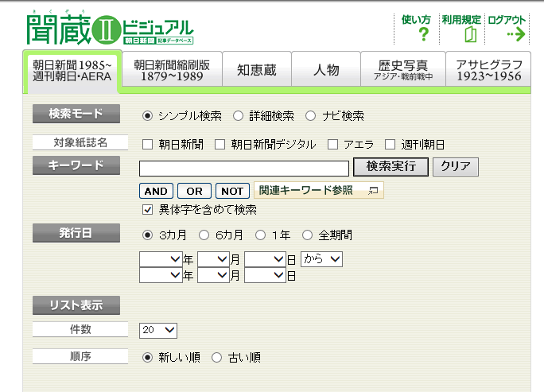Open the start day dropdown
544x392 pixels.
pyautogui.click(x=266, y=259)
